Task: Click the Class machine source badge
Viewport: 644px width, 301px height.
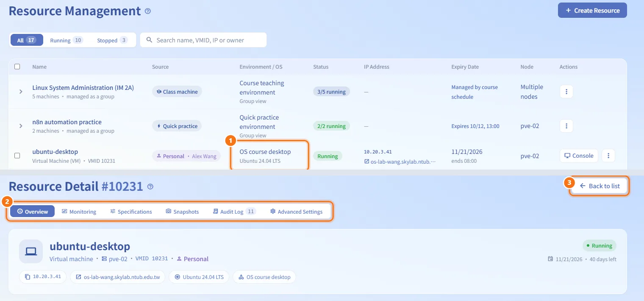Action: [177, 92]
